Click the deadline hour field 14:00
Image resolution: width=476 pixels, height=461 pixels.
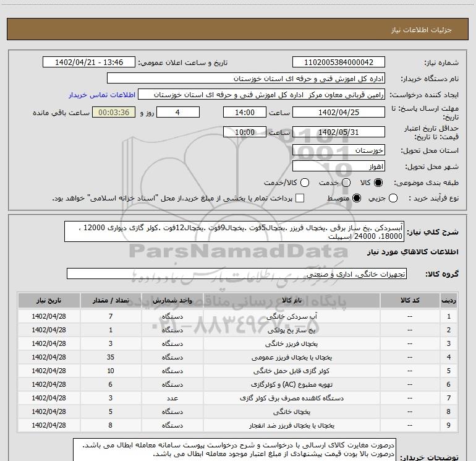click(245, 112)
